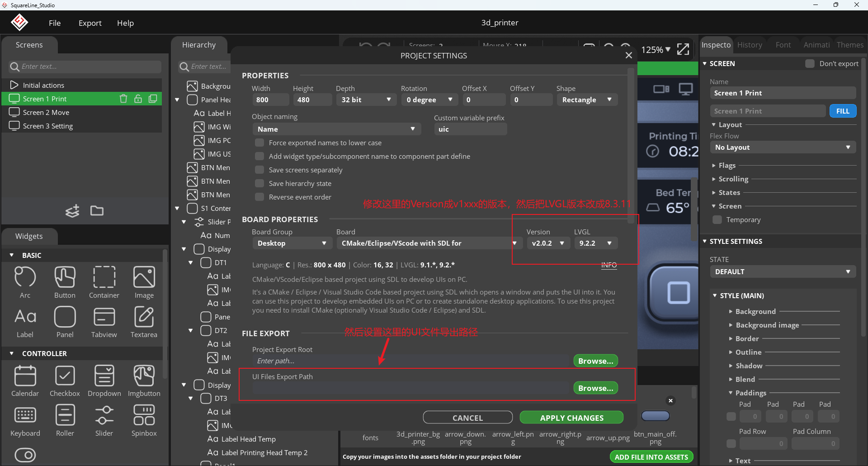Viewport: 868px width, 466px height.
Task: Enable Force exported names to lower case
Action: point(259,143)
